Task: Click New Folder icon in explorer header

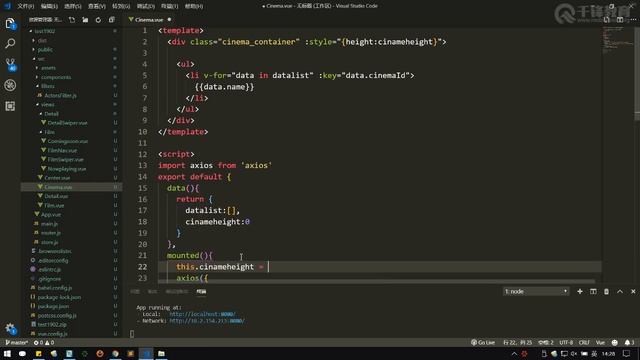Action: pos(85,20)
